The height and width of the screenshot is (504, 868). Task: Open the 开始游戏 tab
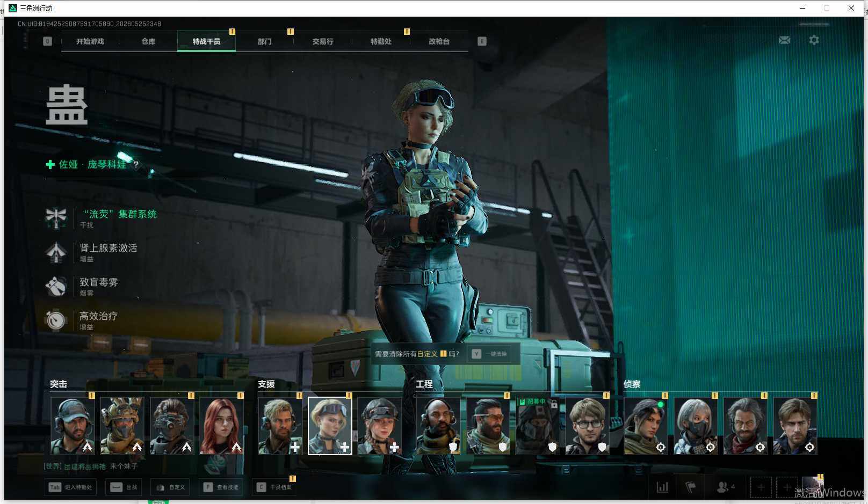(90, 41)
